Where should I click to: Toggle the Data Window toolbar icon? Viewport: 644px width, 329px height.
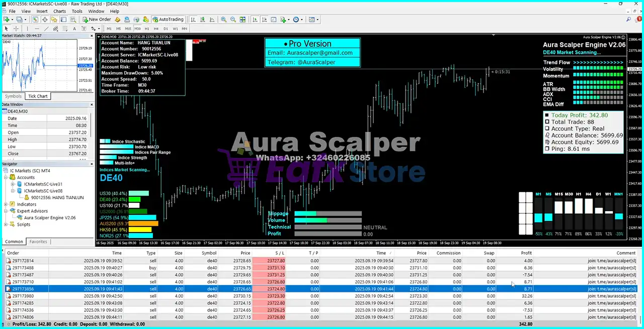pyautogui.click(x=45, y=20)
